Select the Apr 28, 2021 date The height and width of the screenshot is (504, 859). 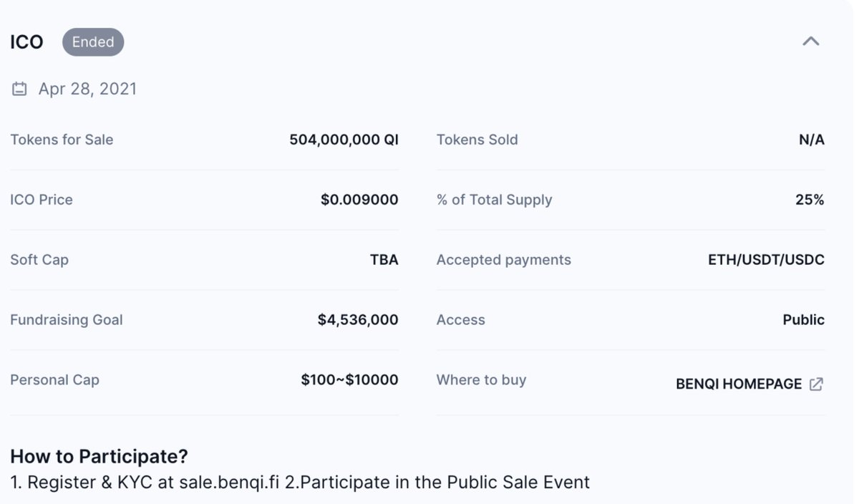87,89
